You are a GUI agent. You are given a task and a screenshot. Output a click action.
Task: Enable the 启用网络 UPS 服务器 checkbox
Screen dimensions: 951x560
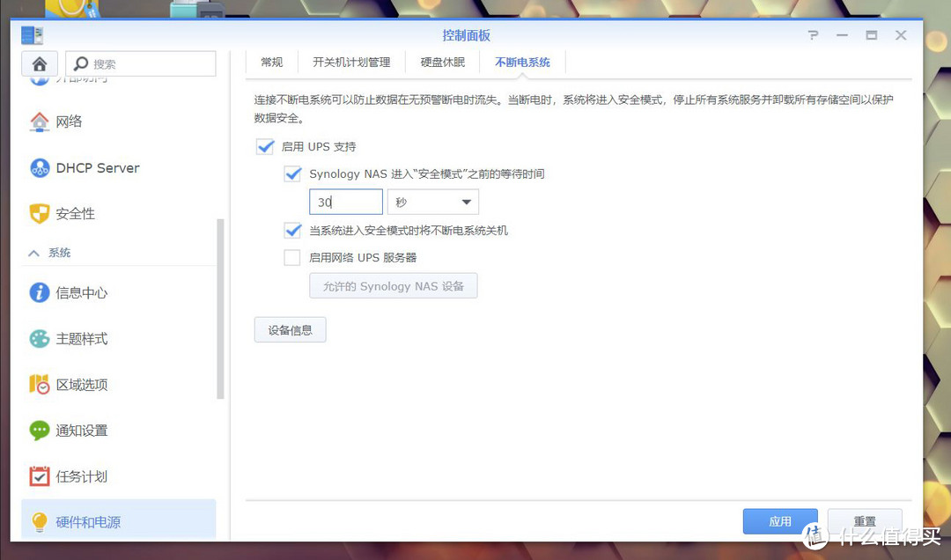[x=292, y=258]
